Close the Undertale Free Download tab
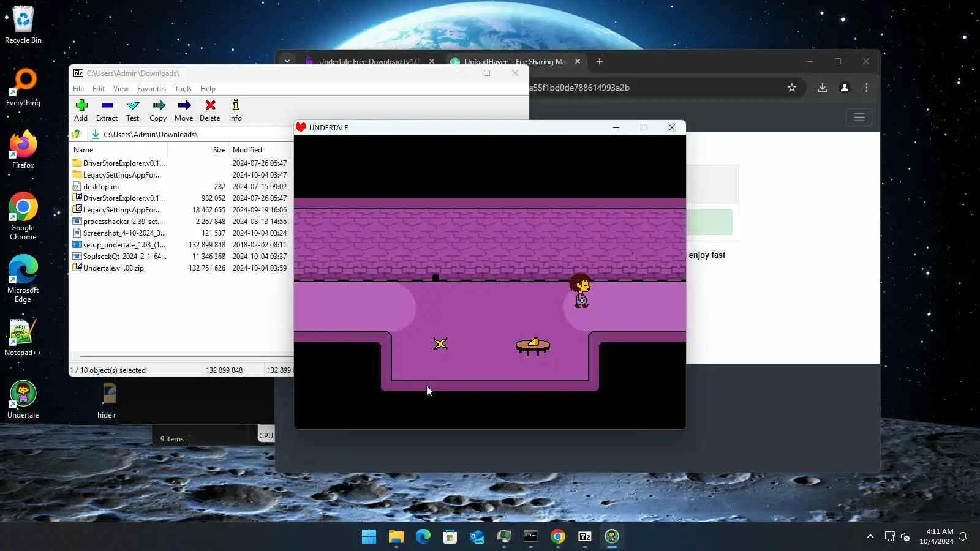 click(x=432, y=61)
